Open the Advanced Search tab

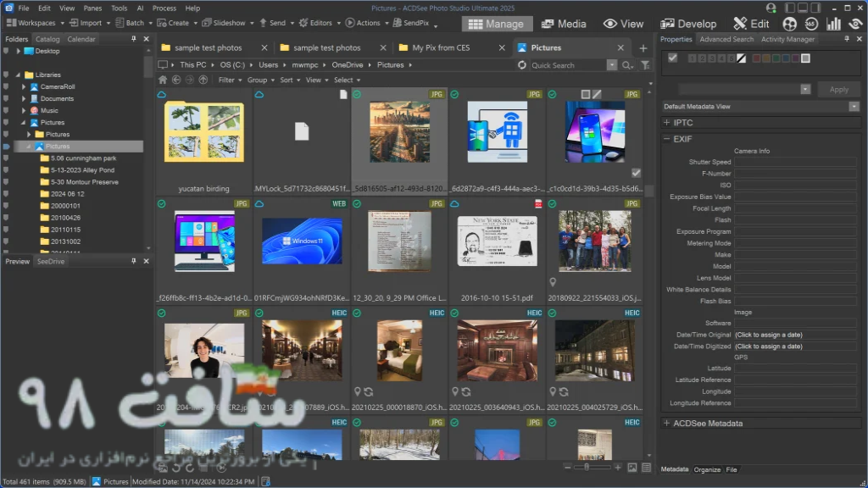tap(726, 39)
